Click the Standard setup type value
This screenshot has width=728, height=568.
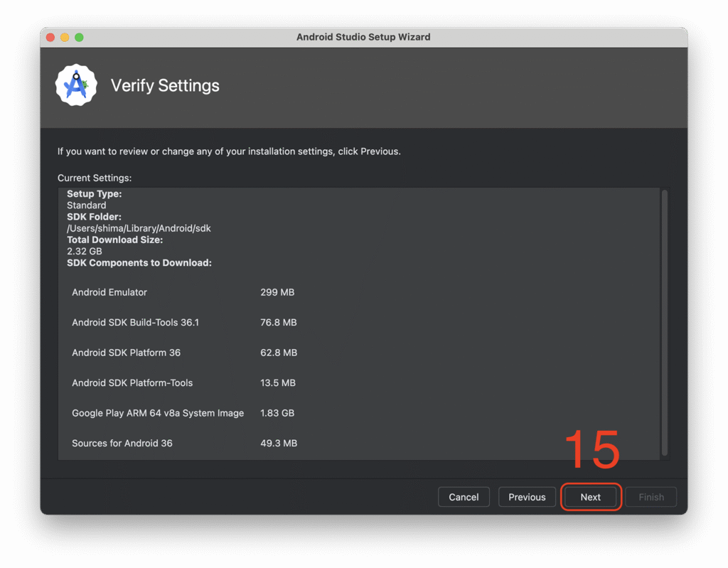[x=86, y=205]
